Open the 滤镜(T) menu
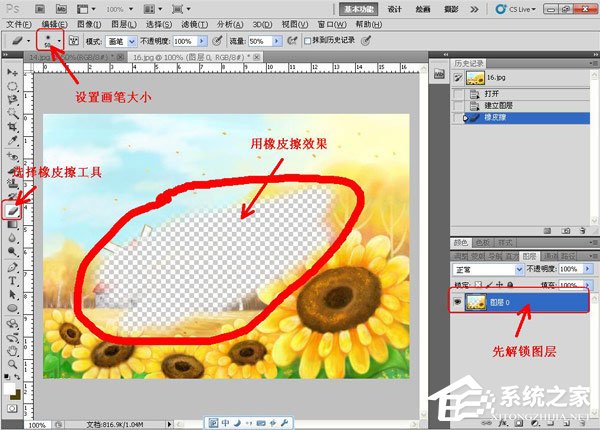This screenshot has height=430, width=600. coord(194,24)
